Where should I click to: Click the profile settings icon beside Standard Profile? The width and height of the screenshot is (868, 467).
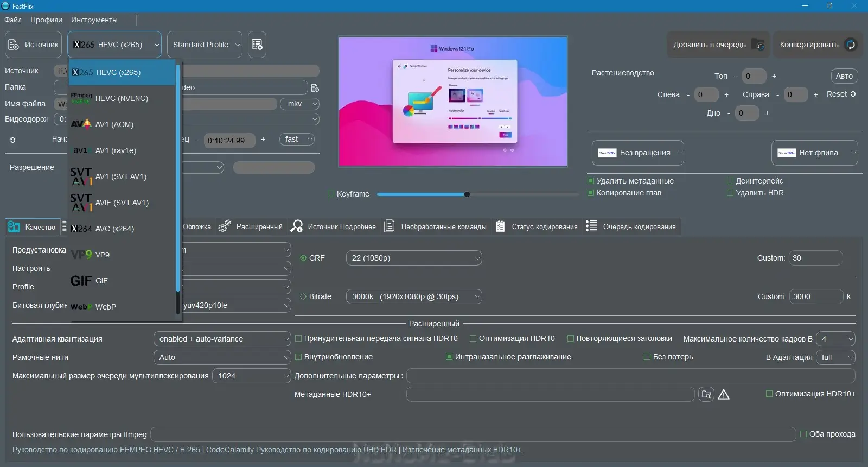(257, 45)
